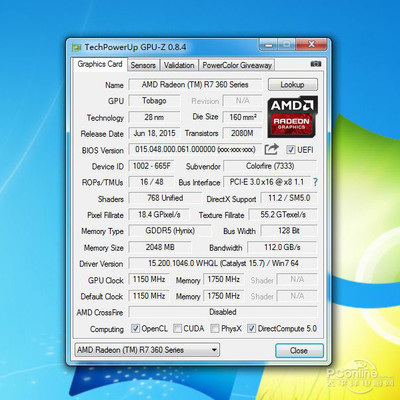
Task: Click the Driver Version value field
Action: (x=223, y=263)
